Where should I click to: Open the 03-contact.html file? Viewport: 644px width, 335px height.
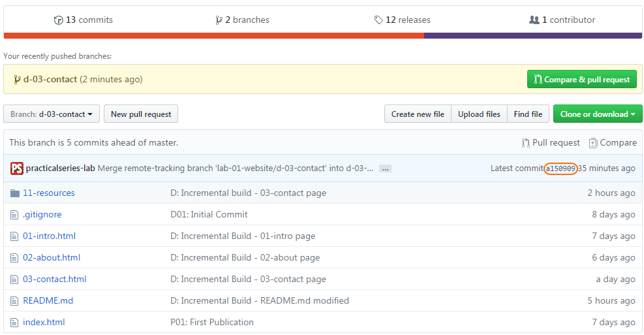tap(55, 279)
